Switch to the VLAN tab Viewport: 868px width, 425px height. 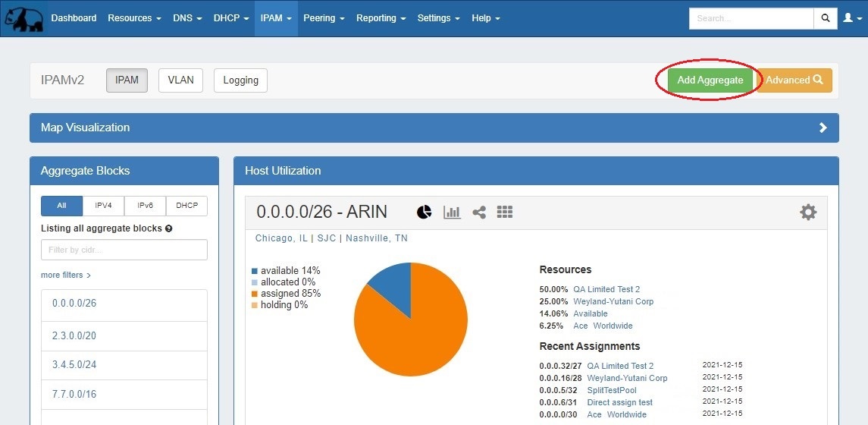click(x=180, y=80)
